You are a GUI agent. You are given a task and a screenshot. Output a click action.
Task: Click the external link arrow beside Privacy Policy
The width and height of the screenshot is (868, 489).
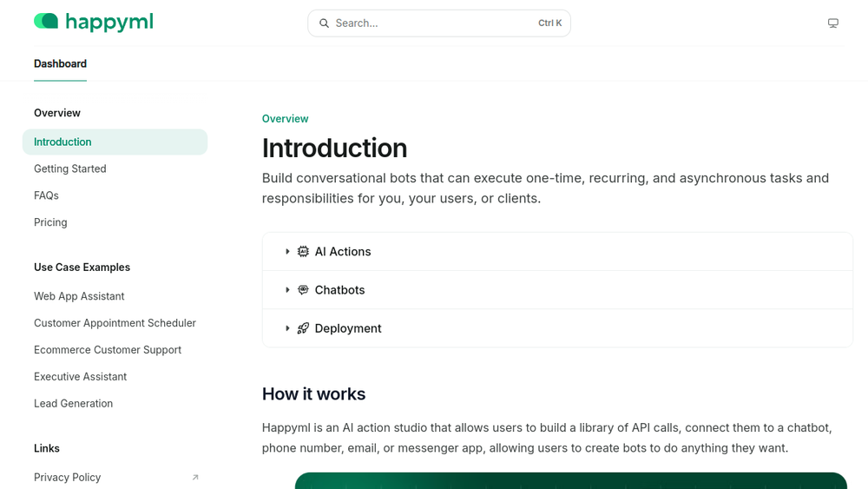[x=195, y=478]
